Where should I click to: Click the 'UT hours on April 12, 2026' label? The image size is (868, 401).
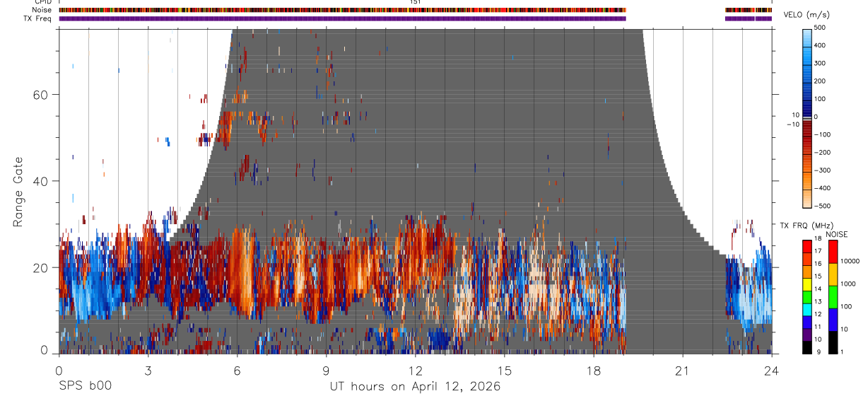click(x=415, y=386)
